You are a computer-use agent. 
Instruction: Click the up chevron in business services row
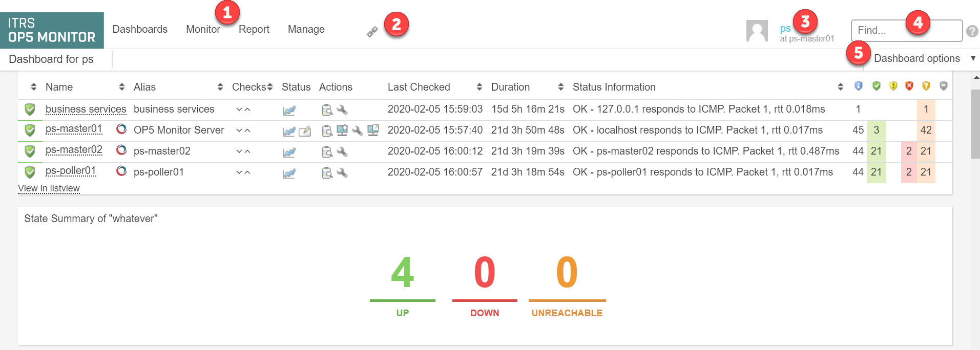pos(247,110)
